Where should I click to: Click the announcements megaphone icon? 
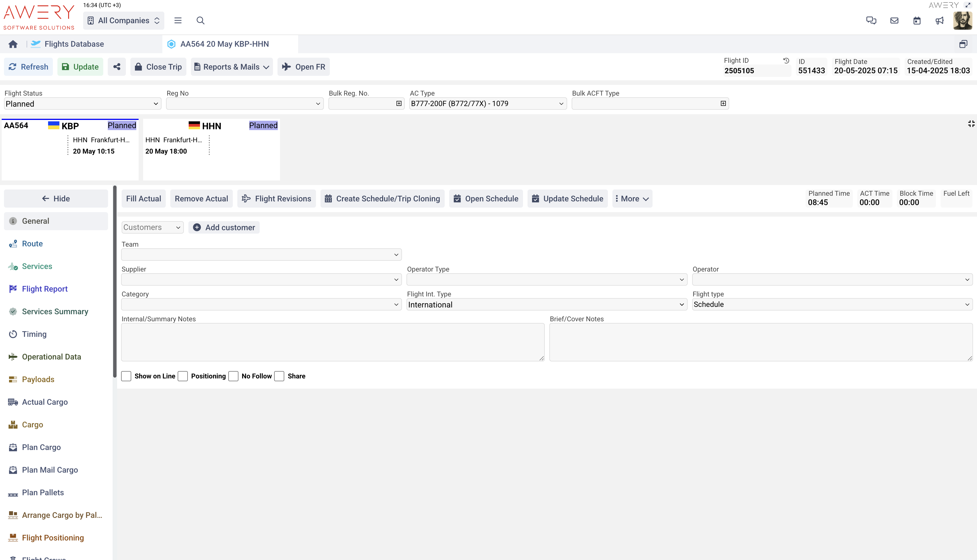click(939, 21)
